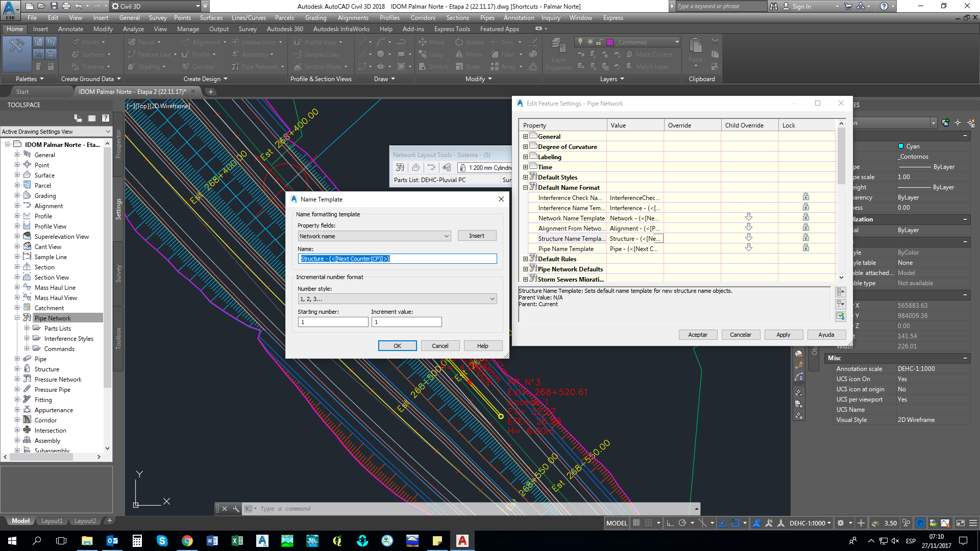Click the Rotate tool in Modify panel

[469, 42]
